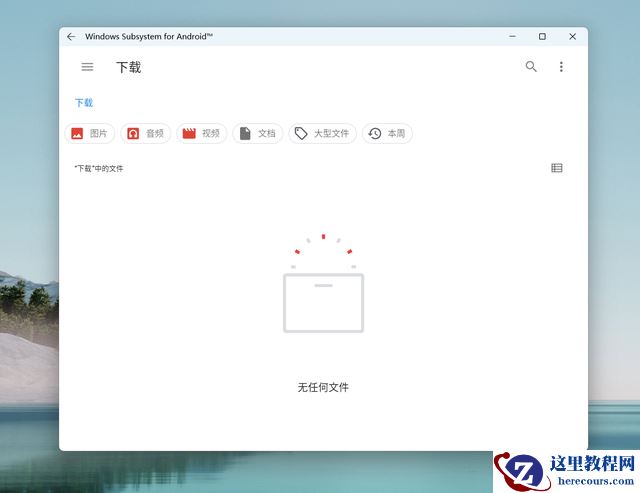This screenshot has height=493, width=640.
Task: Open the hamburger navigation menu
Action: tap(87, 67)
